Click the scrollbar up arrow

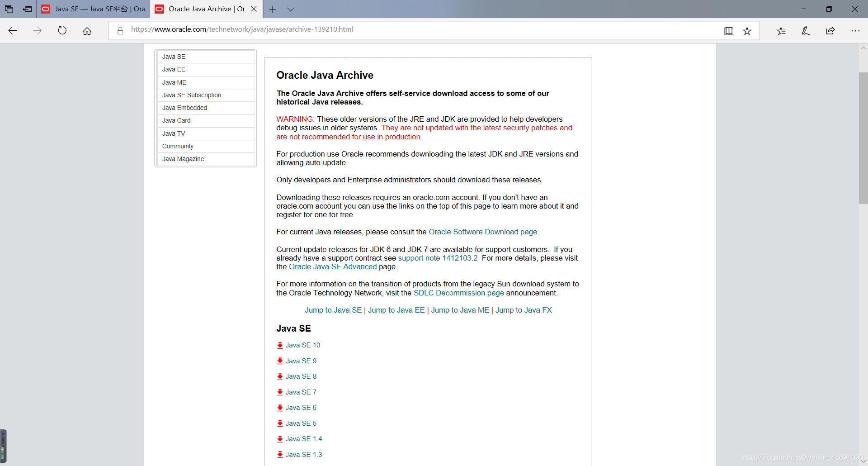863,48
